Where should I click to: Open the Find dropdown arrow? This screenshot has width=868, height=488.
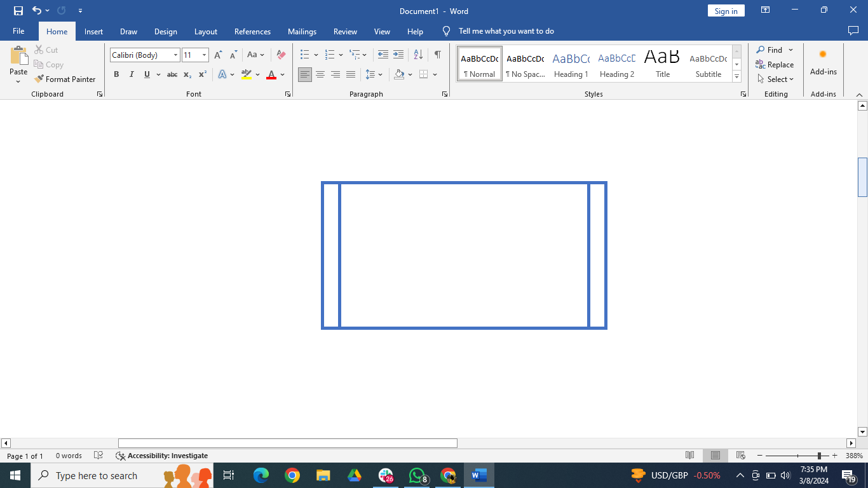(791, 50)
